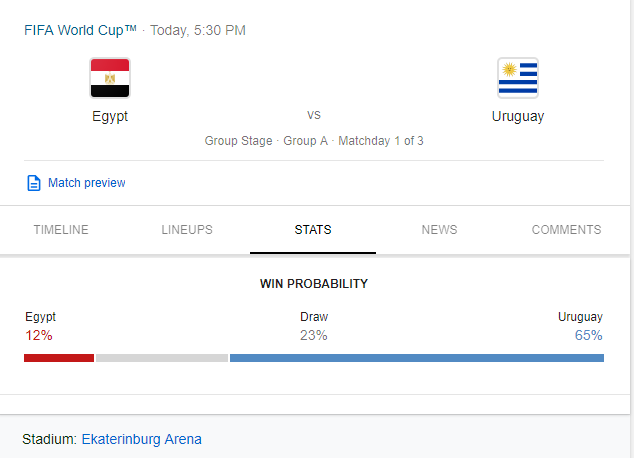The width and height of the screenshot is (634, 458).
Task: Open the Match preview link
Action: (87, 183)
